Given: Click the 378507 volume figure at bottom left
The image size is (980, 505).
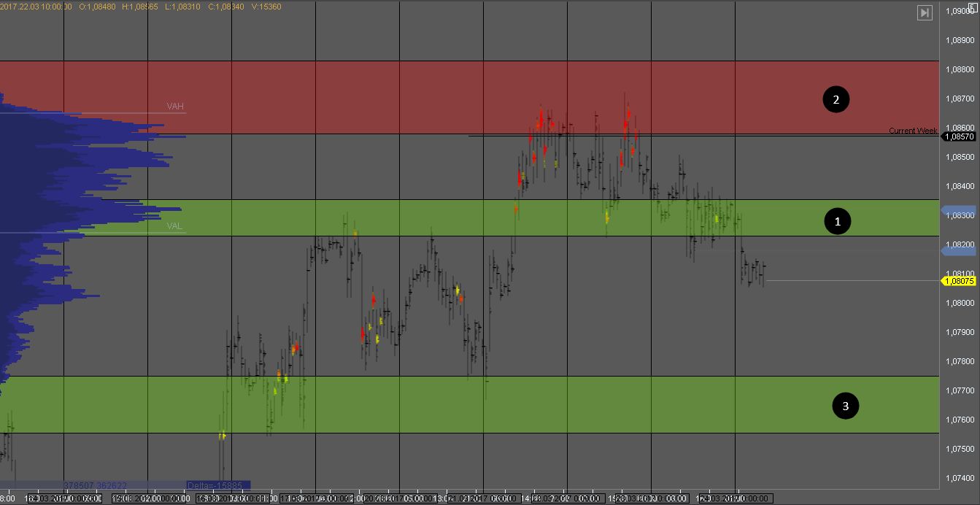Looking at the screenshot, I should pyautogui.click(x=79, y=485).
